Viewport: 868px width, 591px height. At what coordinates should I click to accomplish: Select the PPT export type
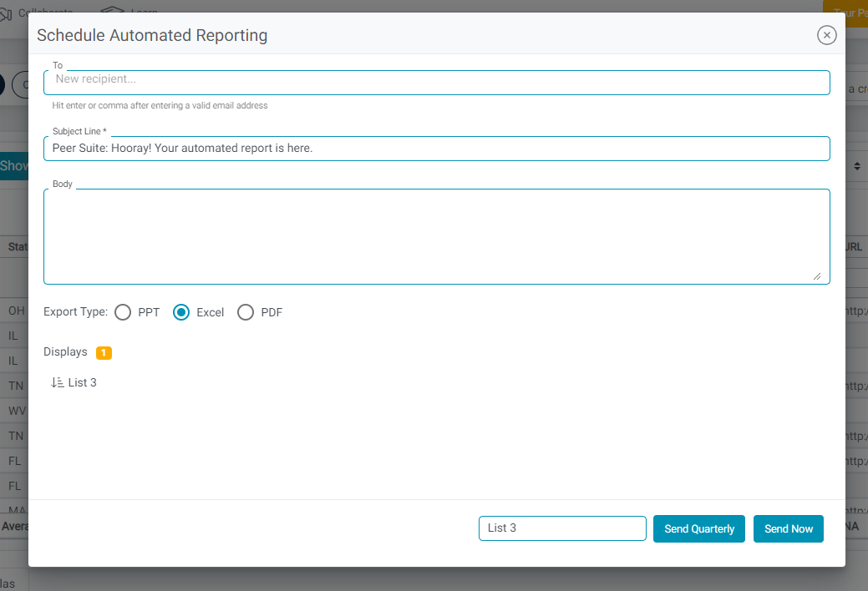coord(123,312)
